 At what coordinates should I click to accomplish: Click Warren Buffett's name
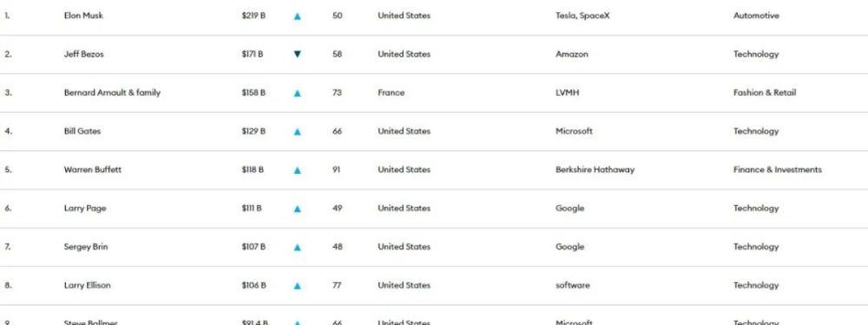pos(93,169)
